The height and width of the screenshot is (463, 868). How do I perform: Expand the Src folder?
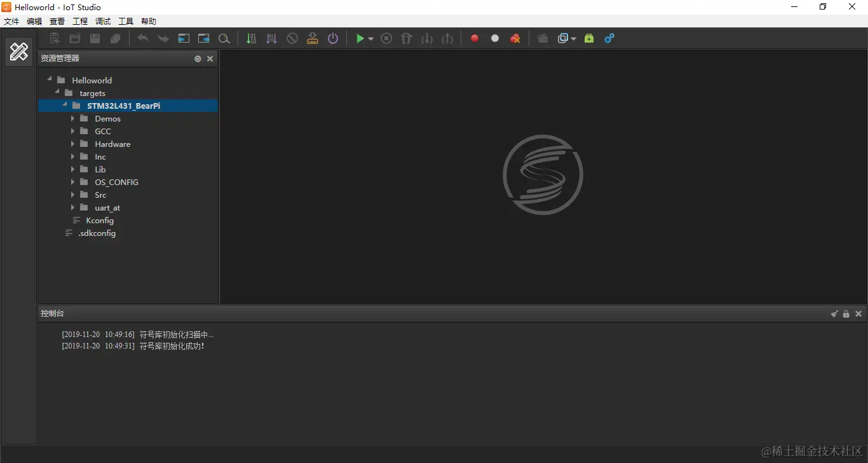click(x=72, y=195)
